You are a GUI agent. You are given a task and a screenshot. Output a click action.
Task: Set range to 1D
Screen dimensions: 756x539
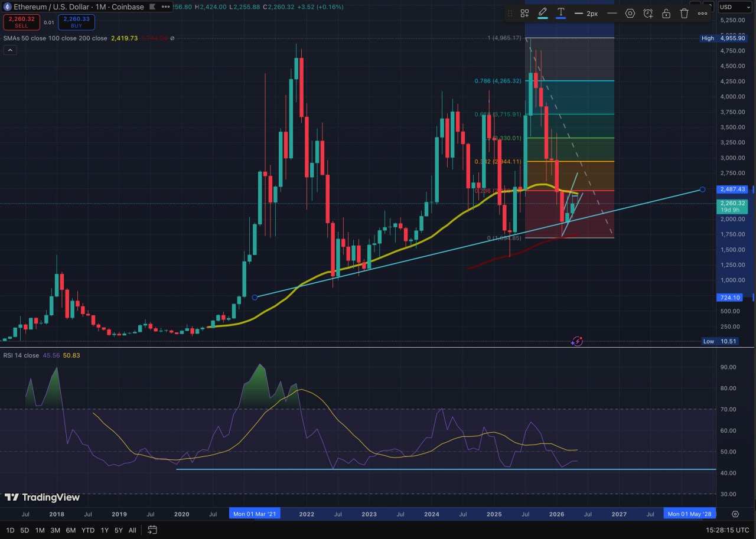10,530
